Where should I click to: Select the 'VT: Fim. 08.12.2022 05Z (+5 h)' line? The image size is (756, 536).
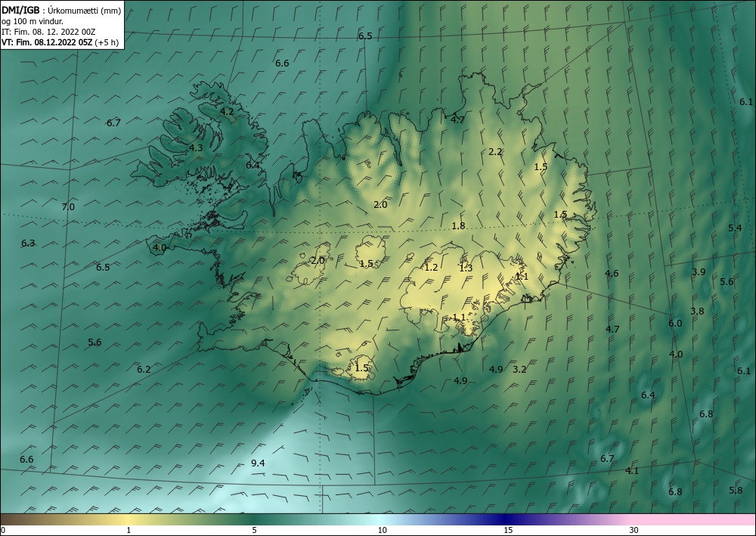tap(60, 42)
